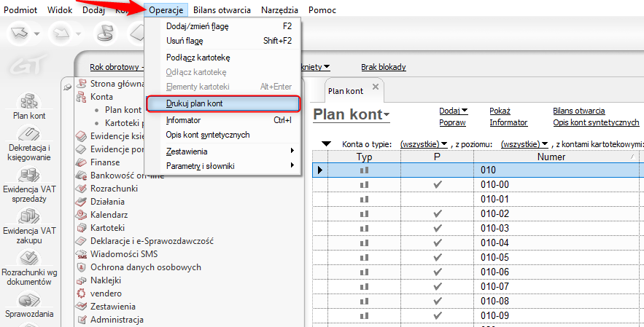Screen dimensions: 644x327
Task: Open the Narzędzia menu
Action: (x=279, y=10)
